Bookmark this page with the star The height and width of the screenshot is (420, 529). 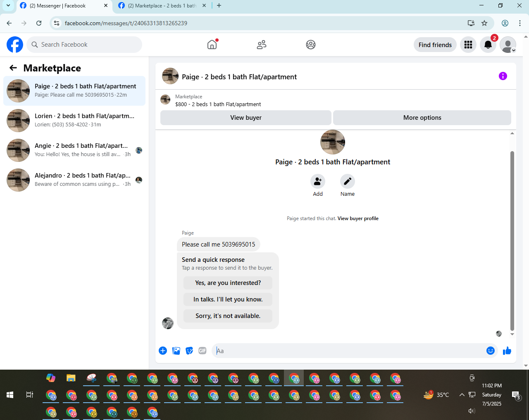[x=484, y=23]
